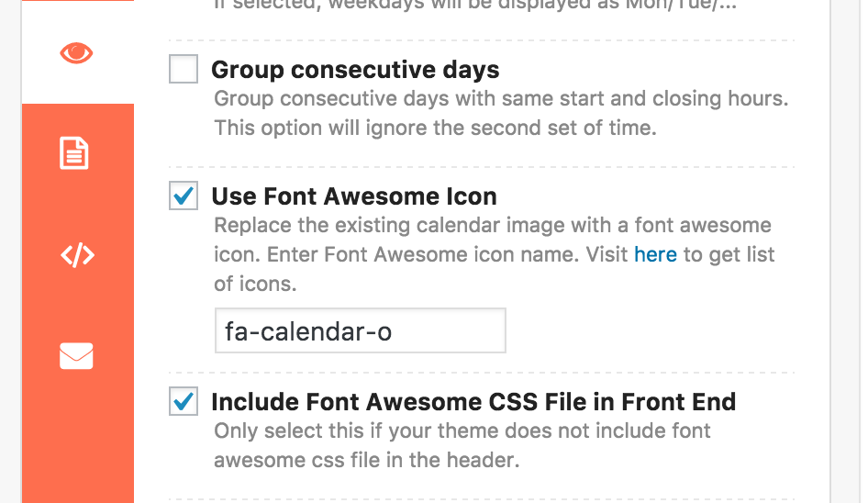Click 'Include Font Awesome CSS File in Front End' label
The height and width of the screenshot is (503, 868).
click(x=473, y=402)
